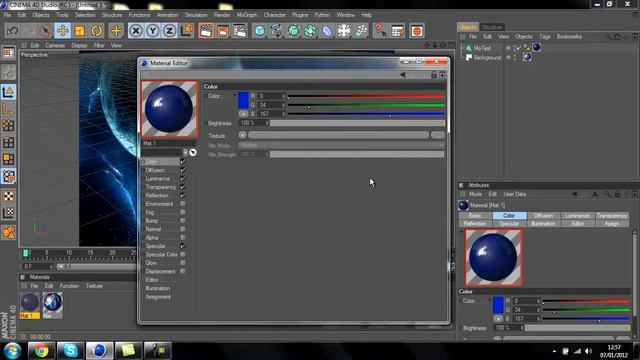Open the Texture dropdown arrow button
640x360 pixels.
tap(242, 135)
